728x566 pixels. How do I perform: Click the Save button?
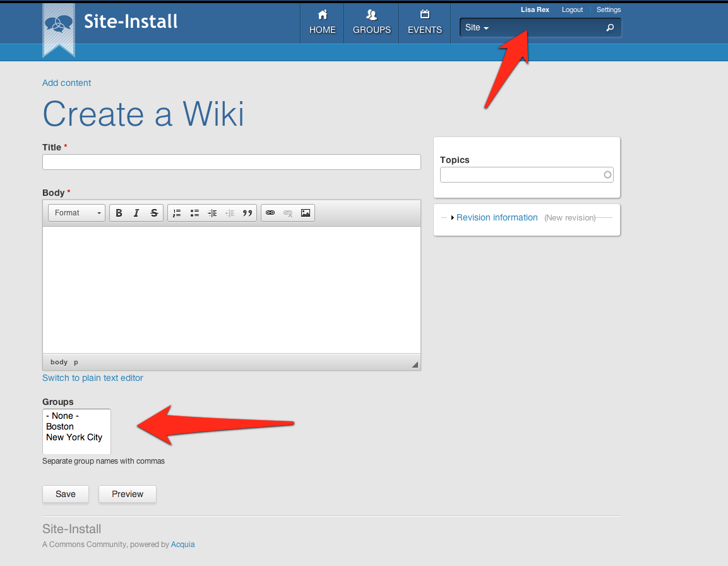[66, 494]
